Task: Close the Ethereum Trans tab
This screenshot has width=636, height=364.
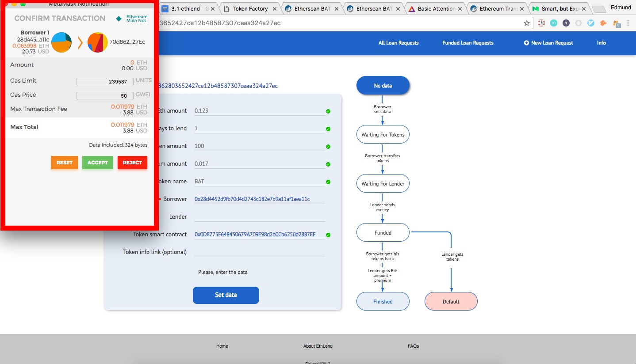Action: point(522,9)
